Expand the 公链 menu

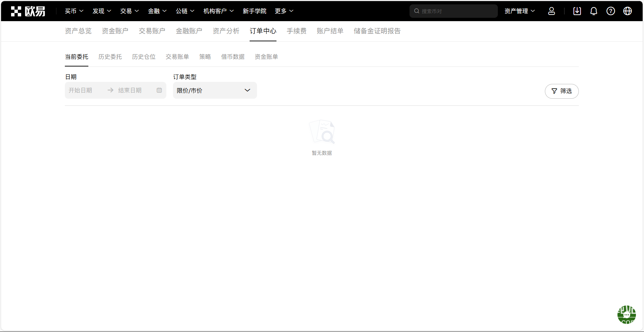click(185, 11)
